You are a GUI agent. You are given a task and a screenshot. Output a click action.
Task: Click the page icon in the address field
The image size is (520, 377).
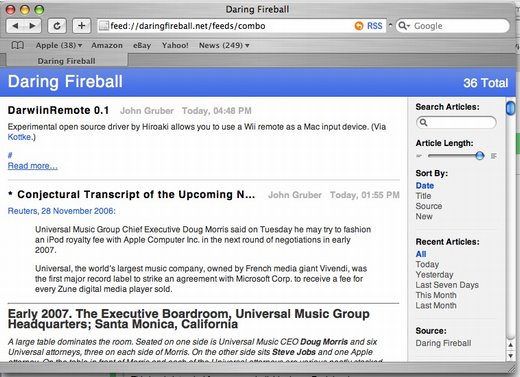coord(104,26)
